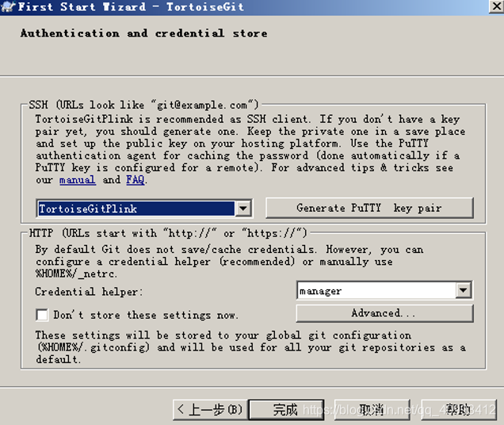Cancel the wizard with 取消 button
Image resolution: width=504 pixels, height=425 pixels.
[x=372, y=410]
